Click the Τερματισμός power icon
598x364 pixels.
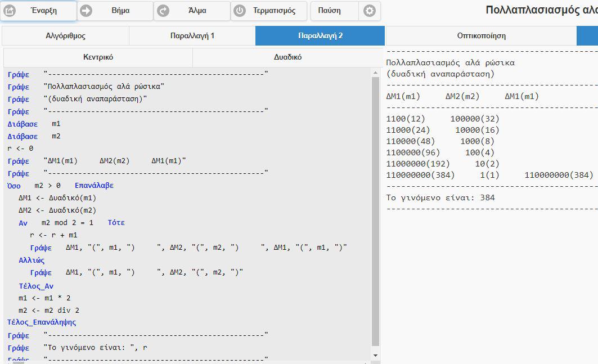240,11
